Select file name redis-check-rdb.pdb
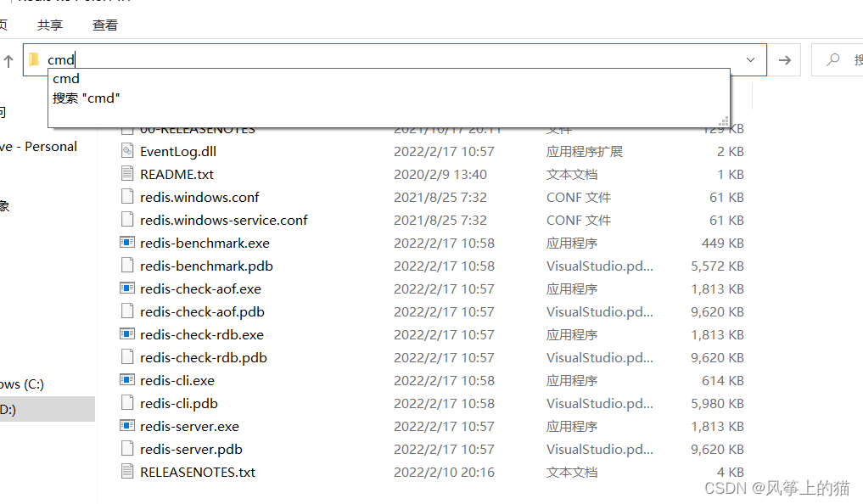The image size is (863, 504). click(203, 358)
